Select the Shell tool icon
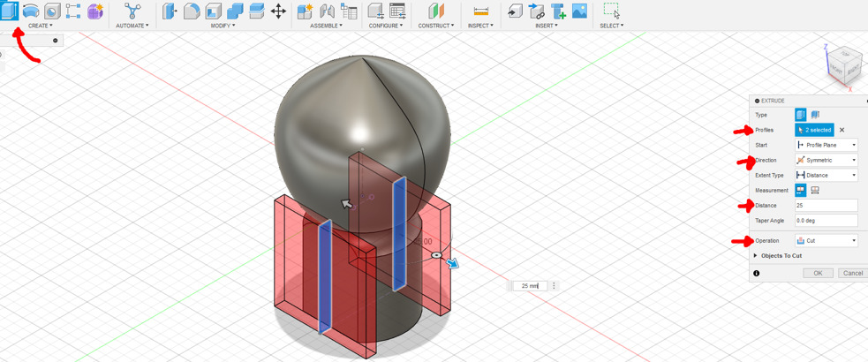The width and height of the screenshot is (868, 362). coord(213,11)
